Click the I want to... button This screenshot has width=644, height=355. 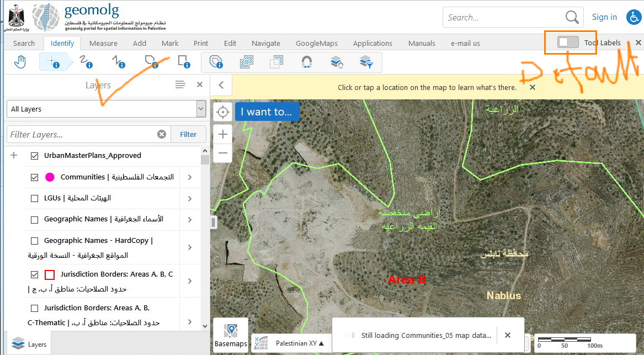[267, 112]
